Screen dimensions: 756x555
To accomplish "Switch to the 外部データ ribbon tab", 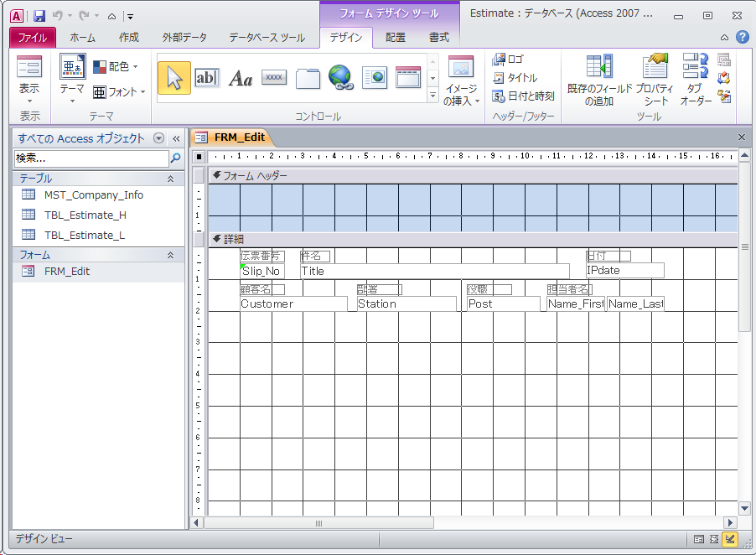I will (x=184, y=37).
